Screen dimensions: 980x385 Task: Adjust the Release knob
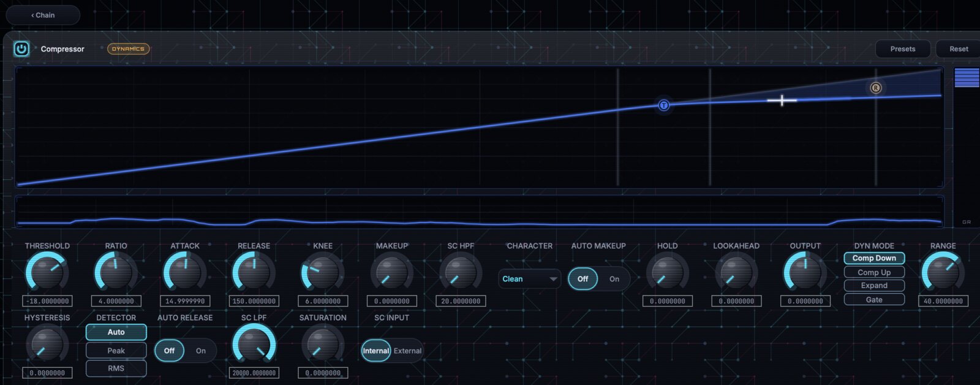pyautogui.click(x=254, y=272)
